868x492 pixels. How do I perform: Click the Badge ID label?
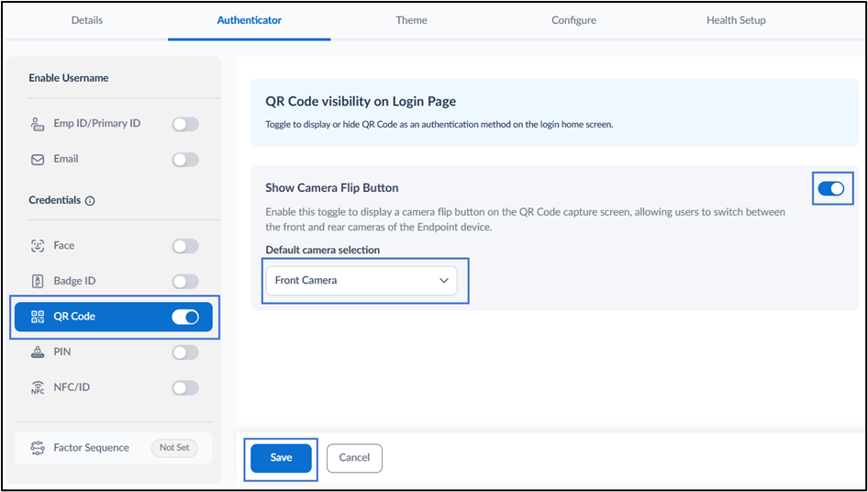pos(74,281)
